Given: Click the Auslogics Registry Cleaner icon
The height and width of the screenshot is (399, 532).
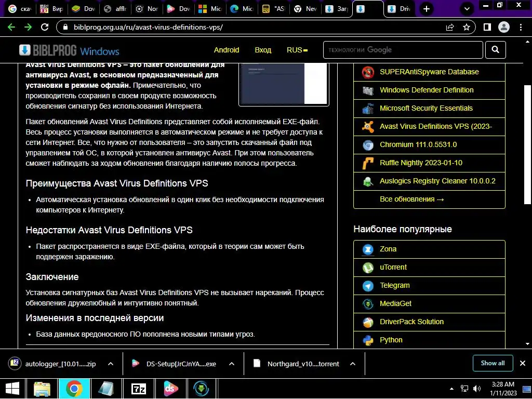Looking at the screenshot, I should pyautogui.click(x=368, y=181).
